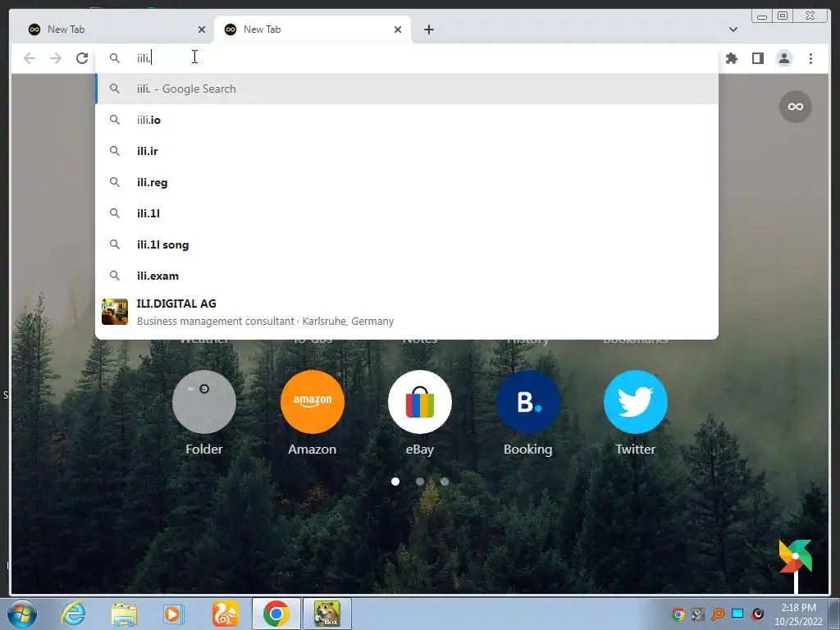Select the Chrome taskbar button
Screen dimensions: 840x630
[x=276, y=614]
